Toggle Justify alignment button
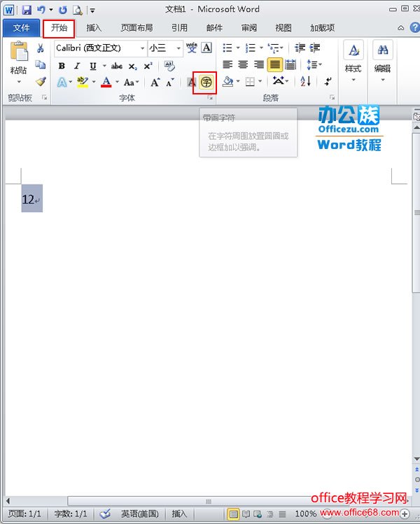Viewport: 420px width, 524px height. coord(274,64)
